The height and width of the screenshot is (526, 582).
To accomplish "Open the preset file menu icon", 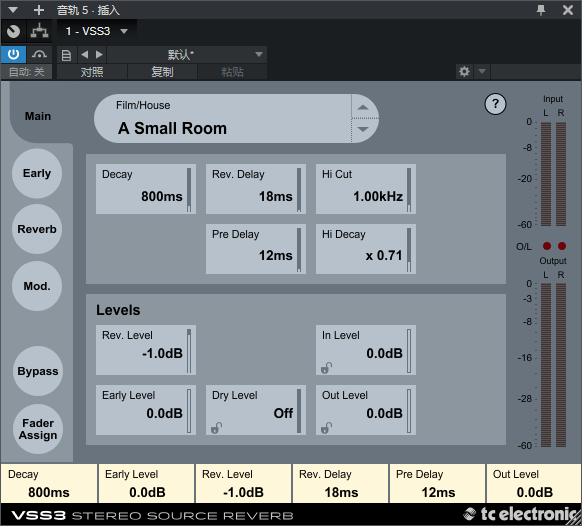I will 66,55.
